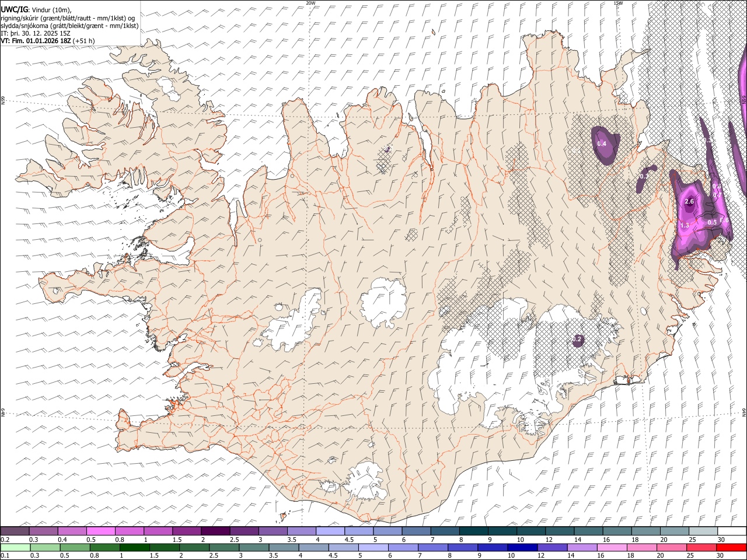Viewport: 747px width, 560px height.
Task: Click the 64N latitude label on the right edge
Action: tap(744, 412)
